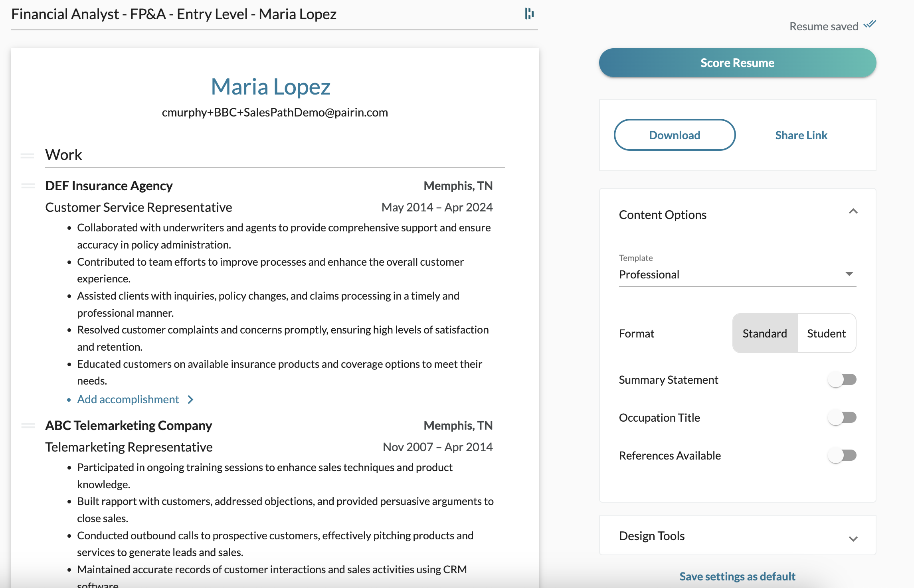The width and height of the screenshot is (914, 588).
Task: Click Save settings as default link
Action: click(x=737, y=576)
